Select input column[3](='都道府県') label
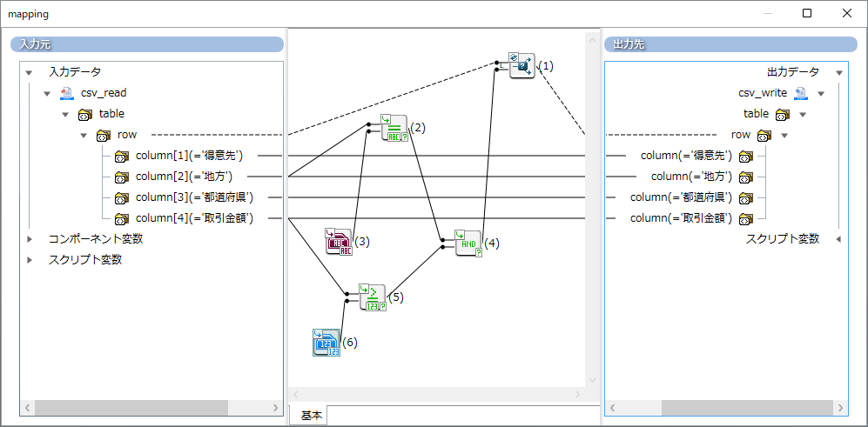 pos(195,197)
